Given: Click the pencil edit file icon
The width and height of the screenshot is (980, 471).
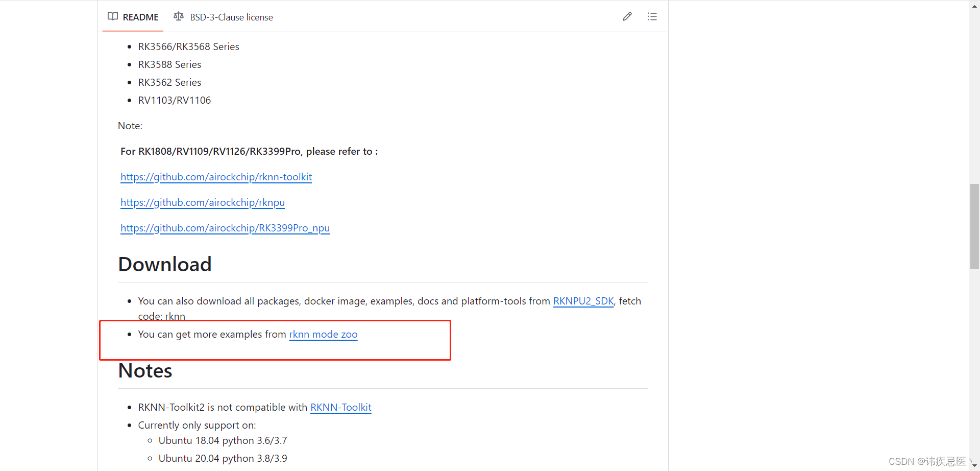Looking at the screenshot, I should click(x=627, y=16).
